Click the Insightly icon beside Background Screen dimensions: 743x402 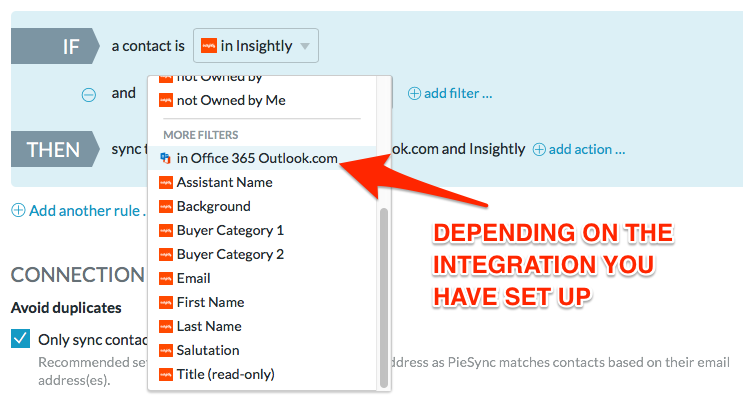click(165, 207)
